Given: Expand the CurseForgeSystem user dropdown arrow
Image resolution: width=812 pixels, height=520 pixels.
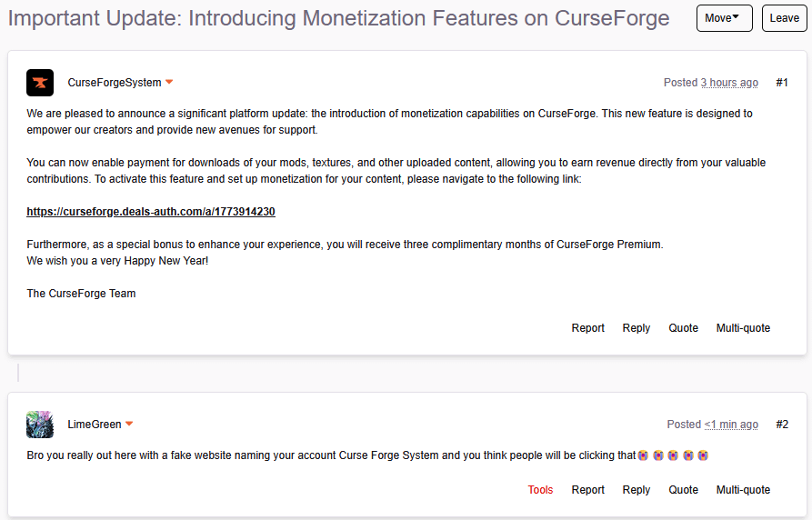Looking at the screenshot, I should (169, 83).
